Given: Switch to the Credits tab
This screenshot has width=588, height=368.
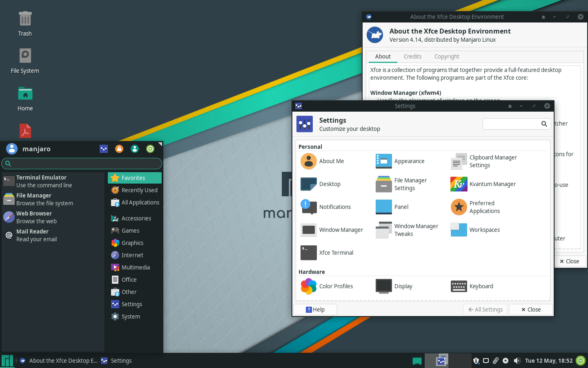Looking at the screenshot, I should pos(412,56).
